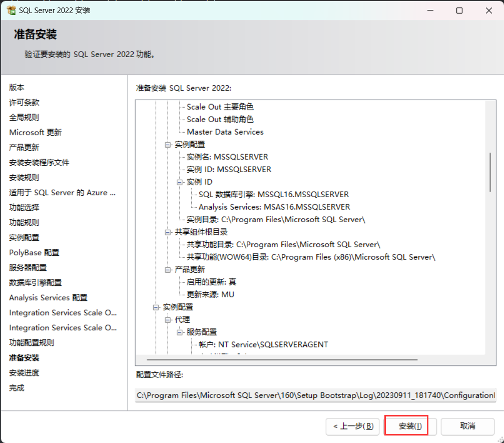Collapse the 实例 ID tree node
504x443 pixels.
pyautogui.click(x=179, y=182)
